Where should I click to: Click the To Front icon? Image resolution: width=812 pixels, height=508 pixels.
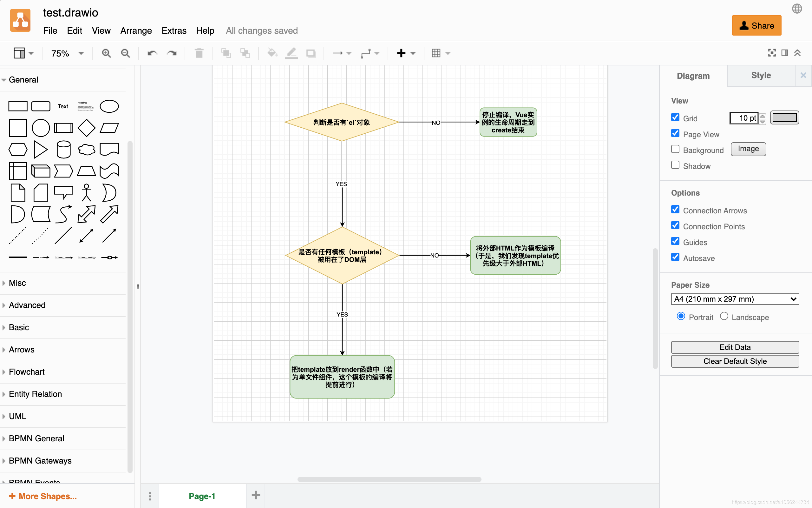(x=226, y=53)
